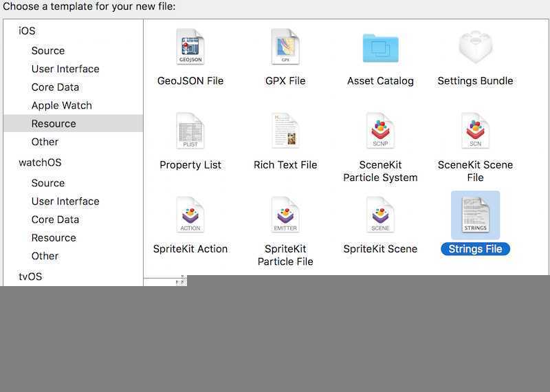Click the Asset Catalog label
The image size is (550, 392).
(380, 80)
